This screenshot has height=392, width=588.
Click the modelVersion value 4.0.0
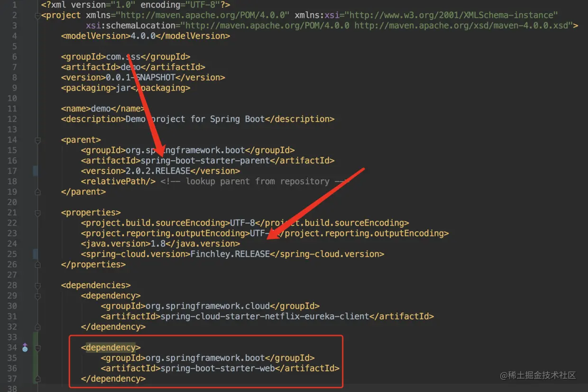click(x=143, y=36)
